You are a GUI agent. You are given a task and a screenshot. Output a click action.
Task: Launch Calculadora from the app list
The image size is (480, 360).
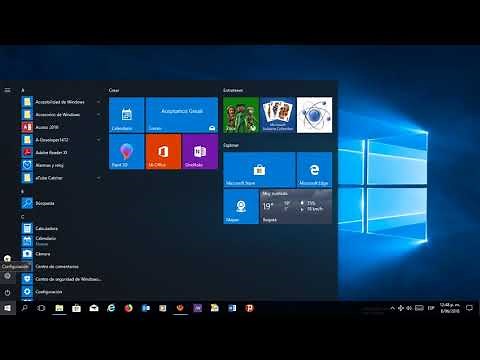62,229
